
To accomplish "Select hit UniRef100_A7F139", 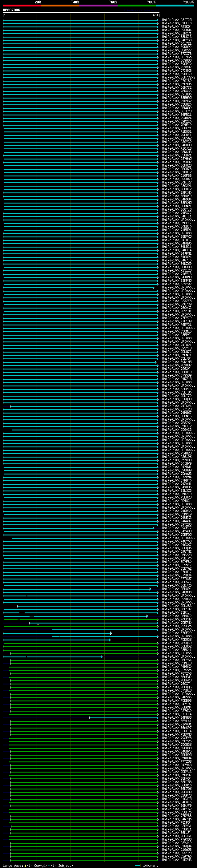I will [177, 321].
